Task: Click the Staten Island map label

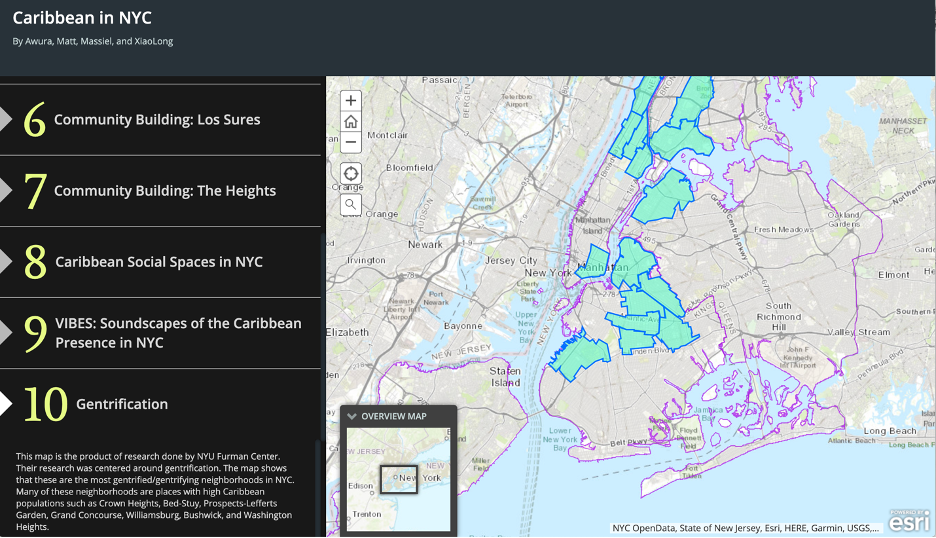Action: (x=505, y=377)
